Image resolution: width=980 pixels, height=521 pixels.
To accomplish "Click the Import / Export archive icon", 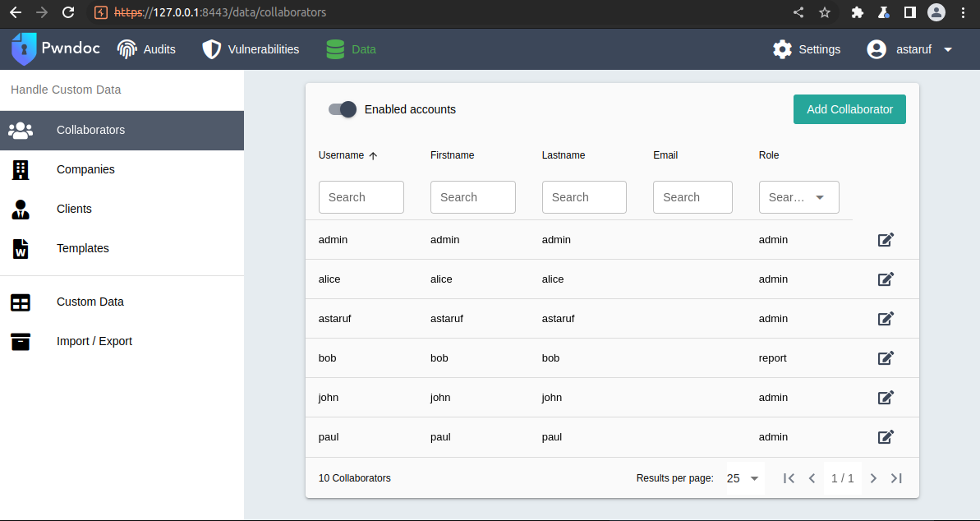I will [x=21, y=341].
